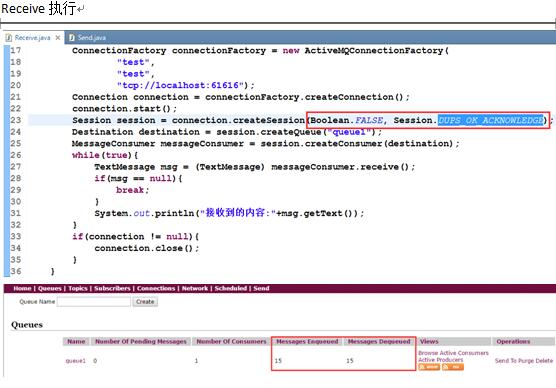Open the Topics menu item
The height and width of the screenshot is (388, 556).
click(x=78, y=288)
